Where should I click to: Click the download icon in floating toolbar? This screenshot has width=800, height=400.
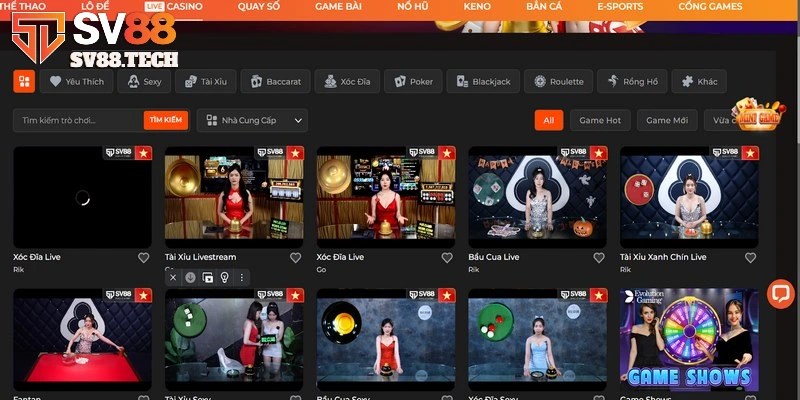[x=190, y=277]
